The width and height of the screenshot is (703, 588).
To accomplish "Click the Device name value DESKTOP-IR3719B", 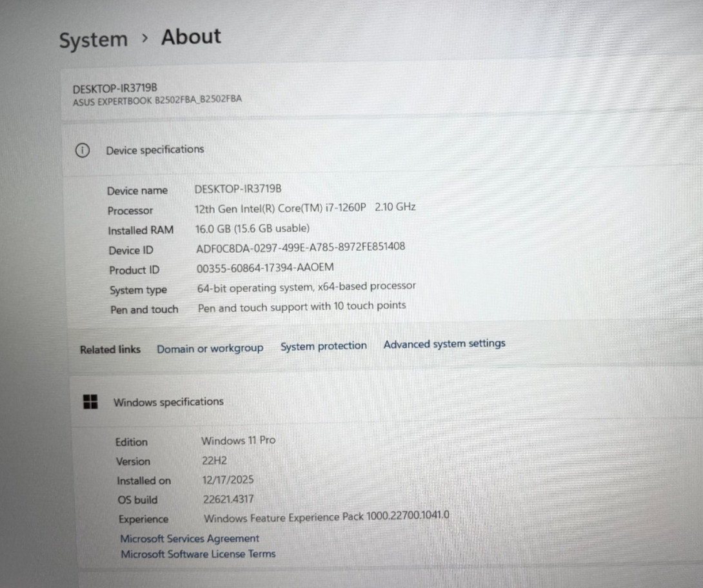I will click(237, 189).
